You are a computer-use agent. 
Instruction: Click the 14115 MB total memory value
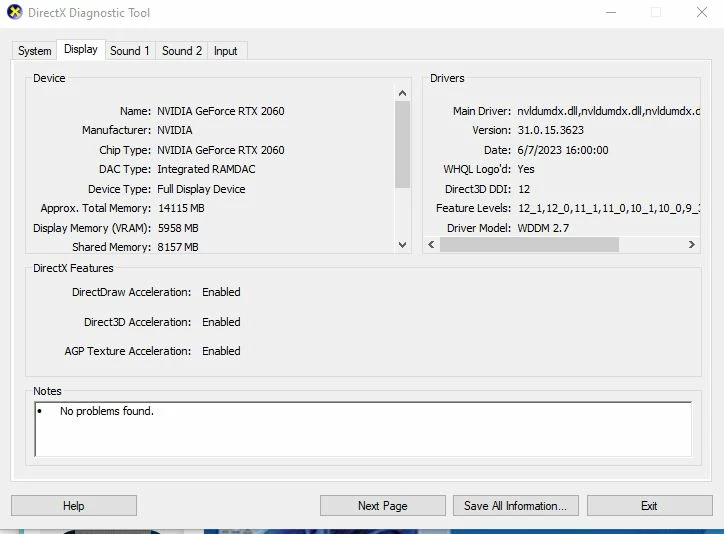181,208
